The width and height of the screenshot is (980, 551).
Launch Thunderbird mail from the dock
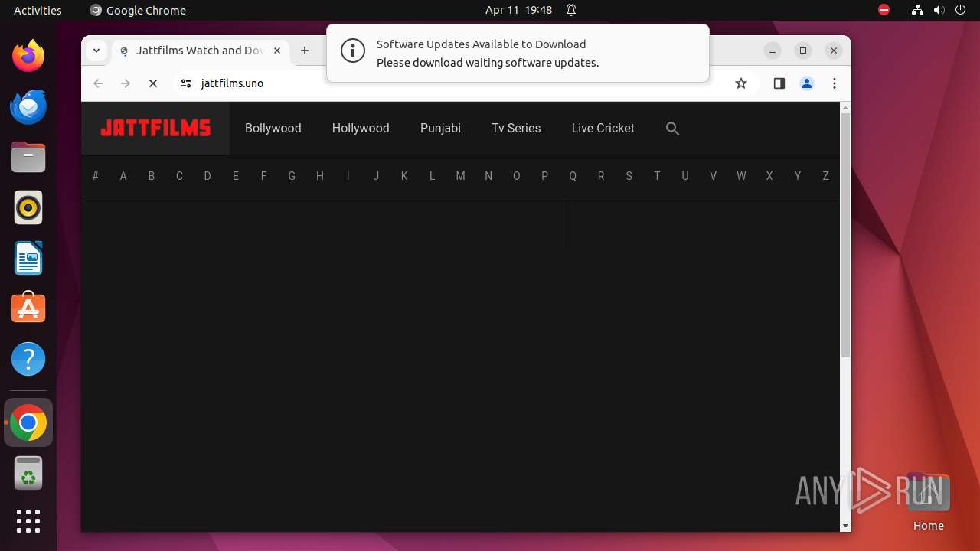[28, 106]
